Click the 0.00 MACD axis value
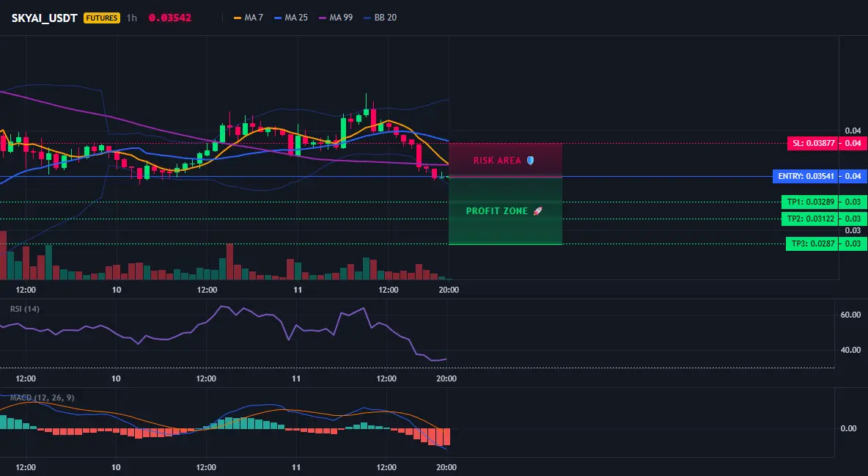 pyautogui.click(x=848, y=428)
